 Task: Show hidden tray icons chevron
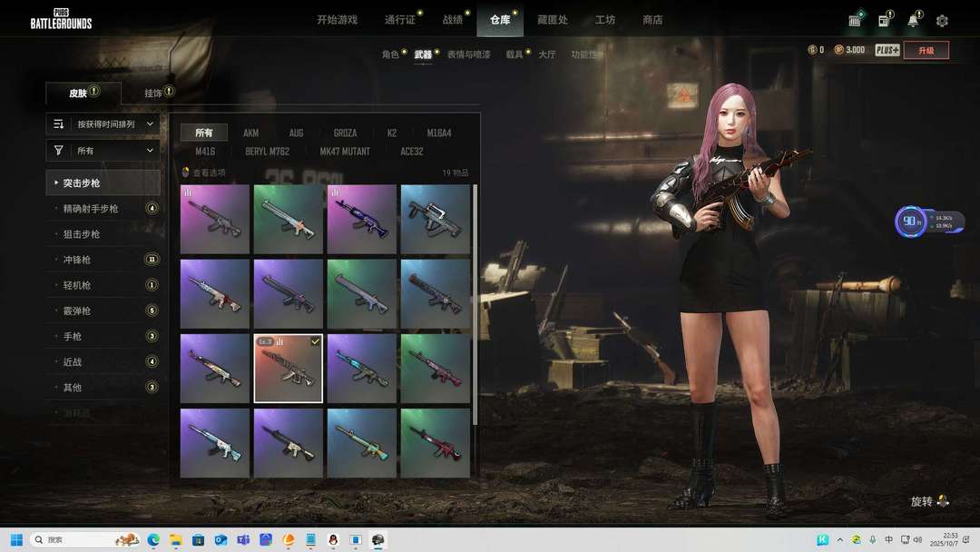pos(840,539)
